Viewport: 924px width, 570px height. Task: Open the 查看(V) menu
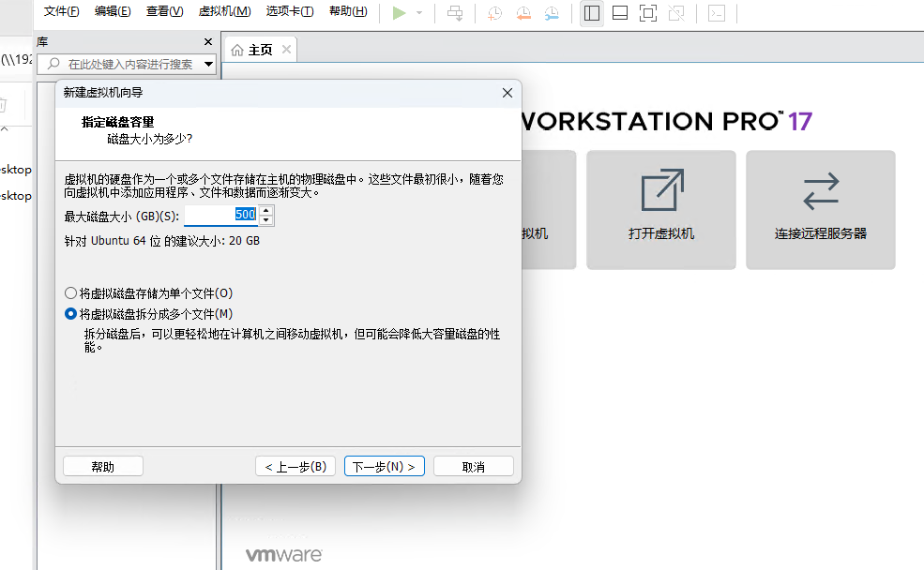coord(164,11)
